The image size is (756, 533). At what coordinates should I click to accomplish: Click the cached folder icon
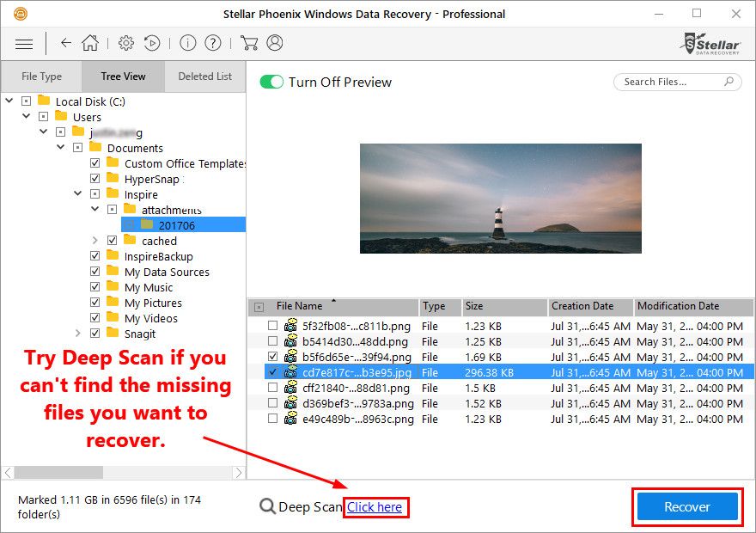(130, 239)
